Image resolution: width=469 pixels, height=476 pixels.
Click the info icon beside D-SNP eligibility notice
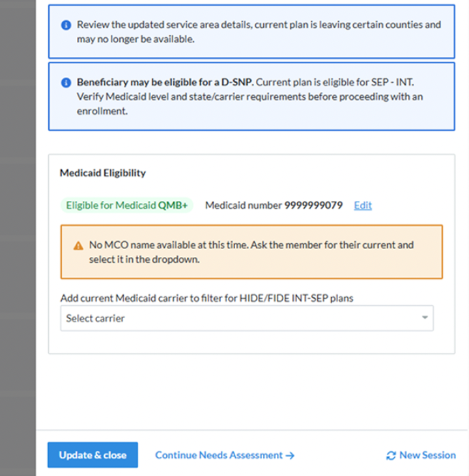pyautogui.click(x=66, y=82)
